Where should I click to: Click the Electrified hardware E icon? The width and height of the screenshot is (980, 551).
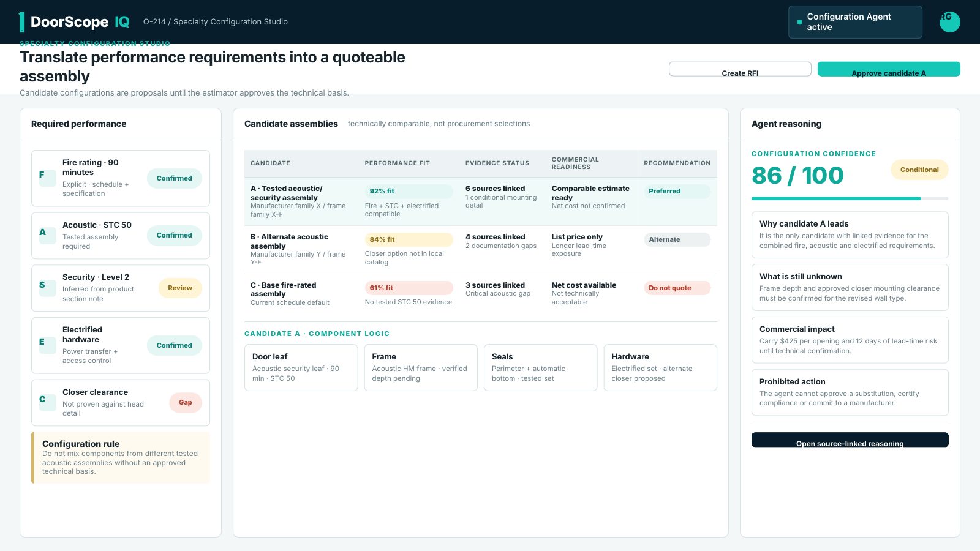(47, 345)
